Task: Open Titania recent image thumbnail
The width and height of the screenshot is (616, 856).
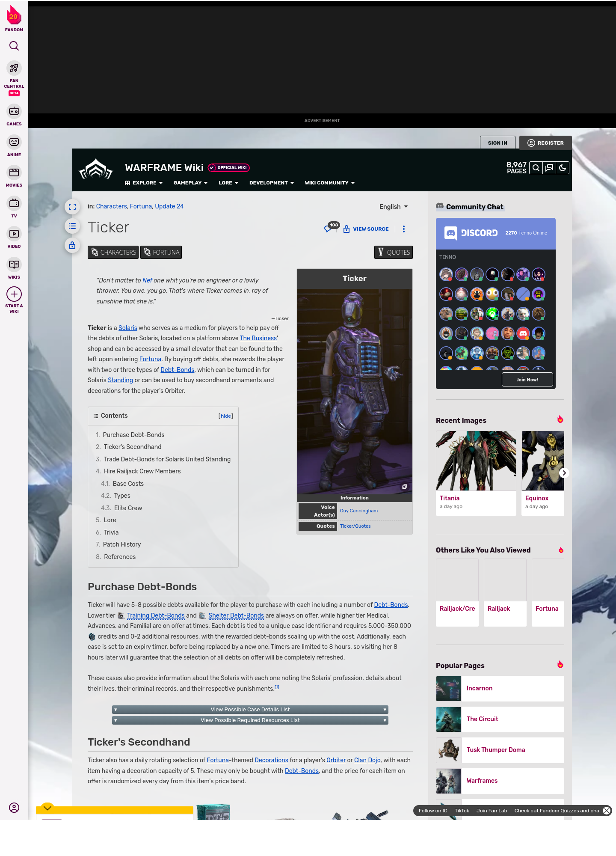Action: tap(476, 461)
